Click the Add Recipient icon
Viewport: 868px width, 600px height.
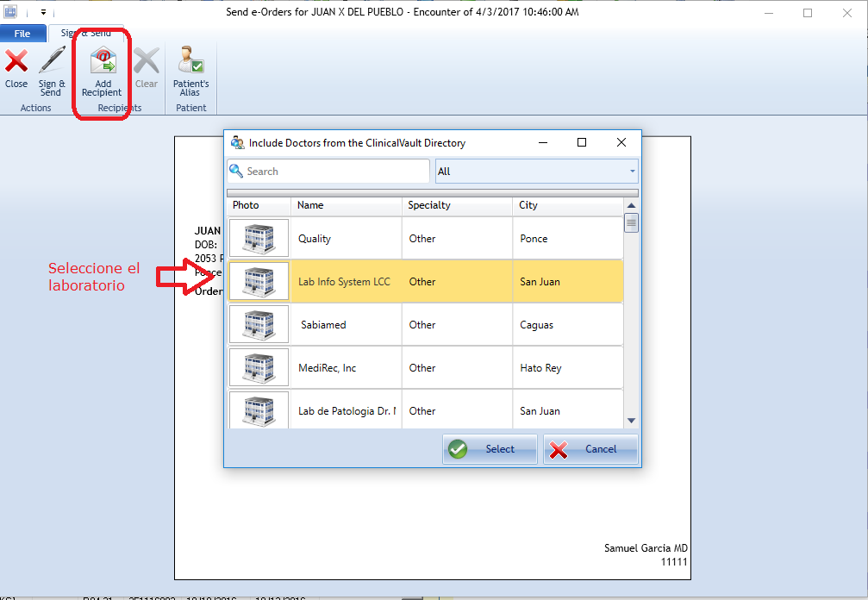(x=102, y=62)
